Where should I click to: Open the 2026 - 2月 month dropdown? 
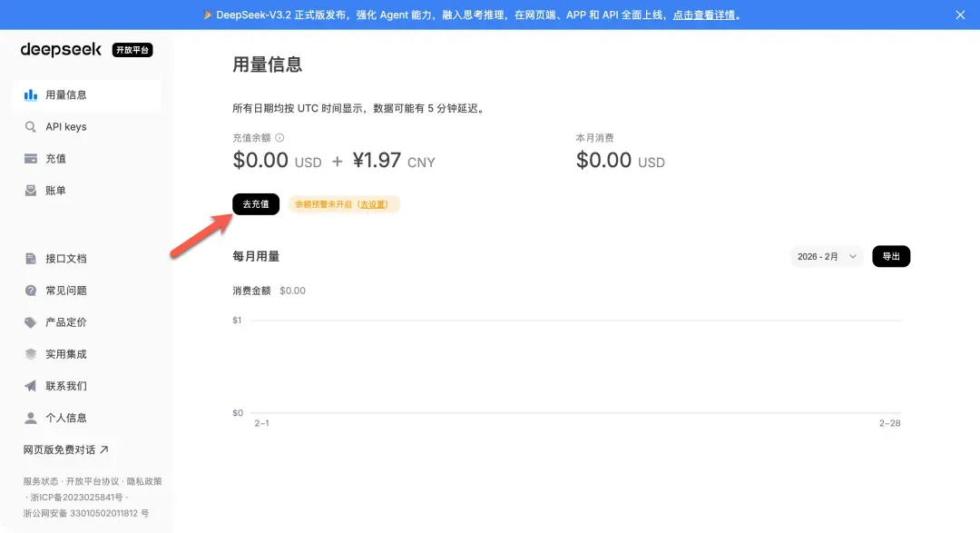click(827, 257)
